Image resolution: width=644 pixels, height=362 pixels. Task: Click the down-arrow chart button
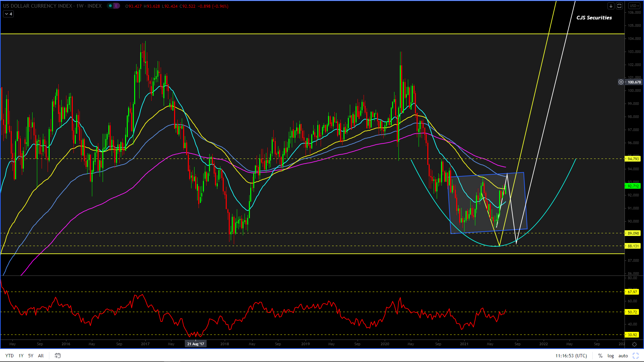tap(611, 6)
